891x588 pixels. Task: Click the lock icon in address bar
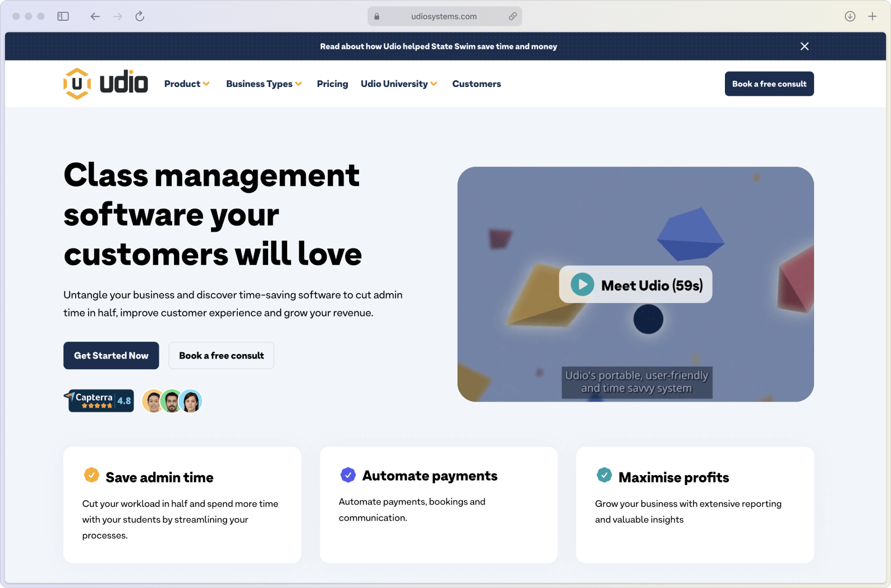click(x=377, y=16)
